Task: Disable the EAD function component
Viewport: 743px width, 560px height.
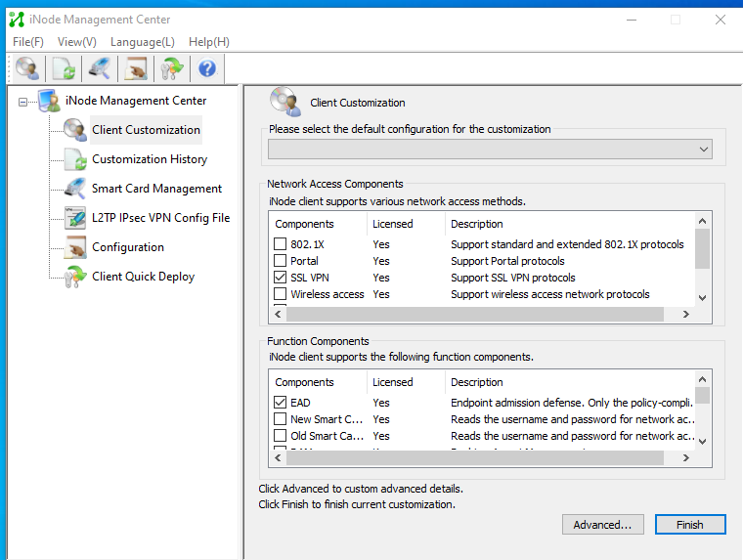Action: click(x=281, y=403)
